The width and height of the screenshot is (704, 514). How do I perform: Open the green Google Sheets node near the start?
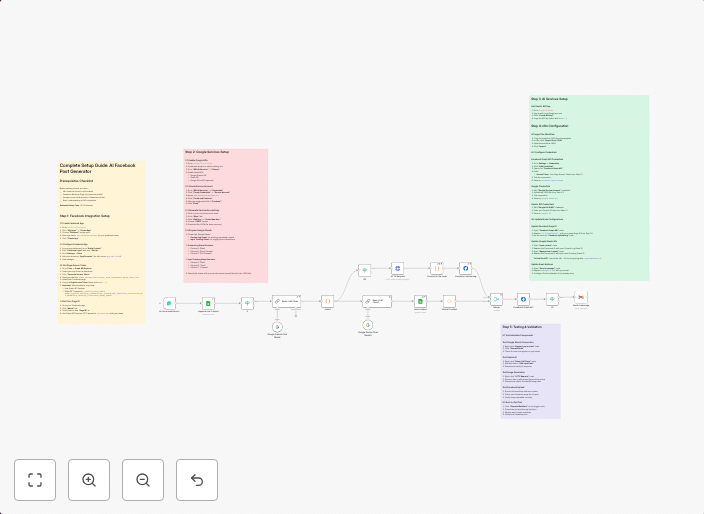point(208,303)
